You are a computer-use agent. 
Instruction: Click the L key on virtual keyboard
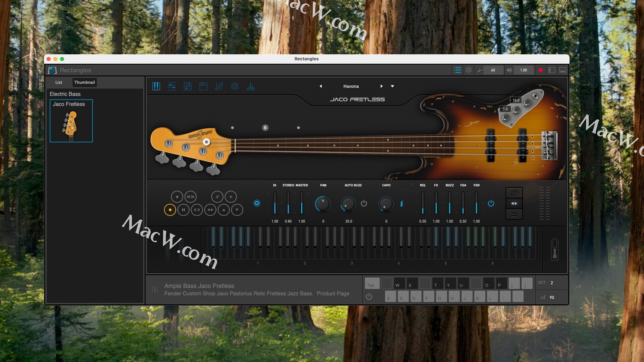point(492,297)
